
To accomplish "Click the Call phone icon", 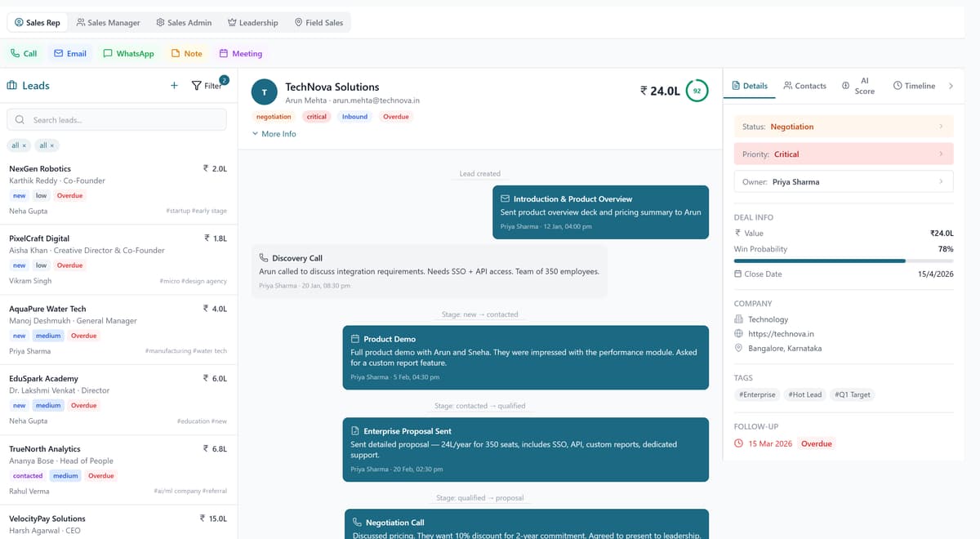I will [15, 53].
